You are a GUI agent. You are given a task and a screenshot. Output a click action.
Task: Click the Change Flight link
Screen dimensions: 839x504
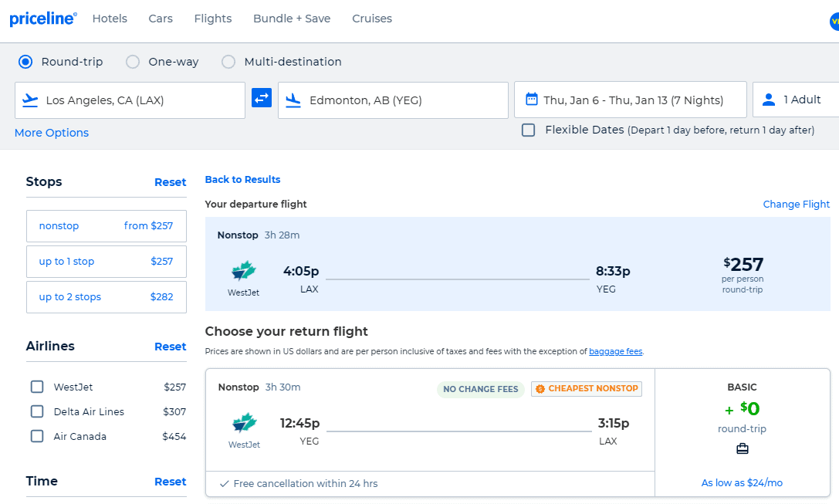click(796, 204)
